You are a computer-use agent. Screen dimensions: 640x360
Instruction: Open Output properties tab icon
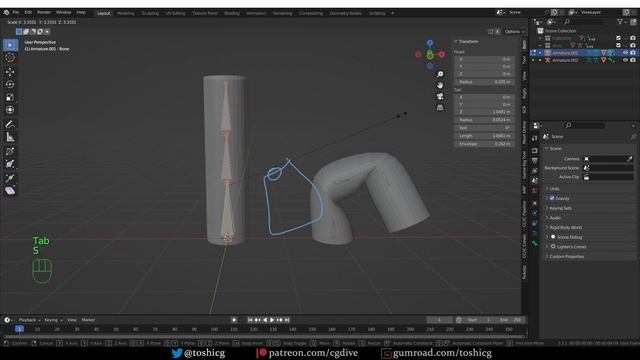(535, 160)
